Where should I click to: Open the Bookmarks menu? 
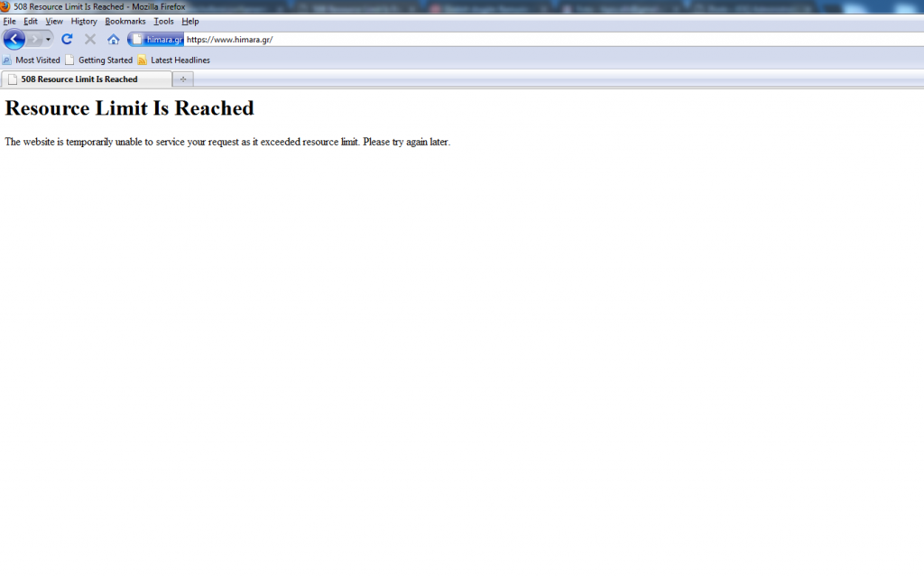click(x=125, y=21)
